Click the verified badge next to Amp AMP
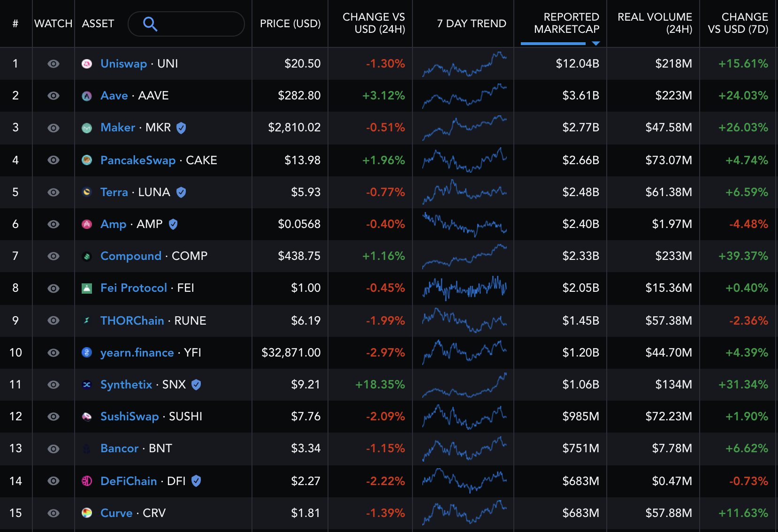 [173, 224]
